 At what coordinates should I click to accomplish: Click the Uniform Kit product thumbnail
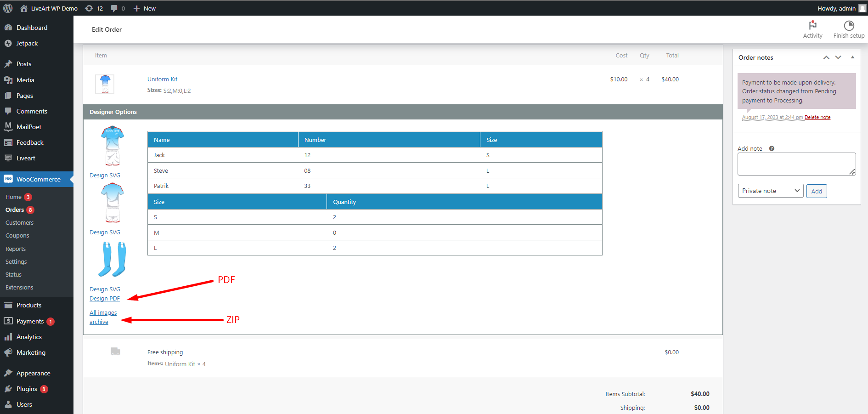tap(105, 84)
